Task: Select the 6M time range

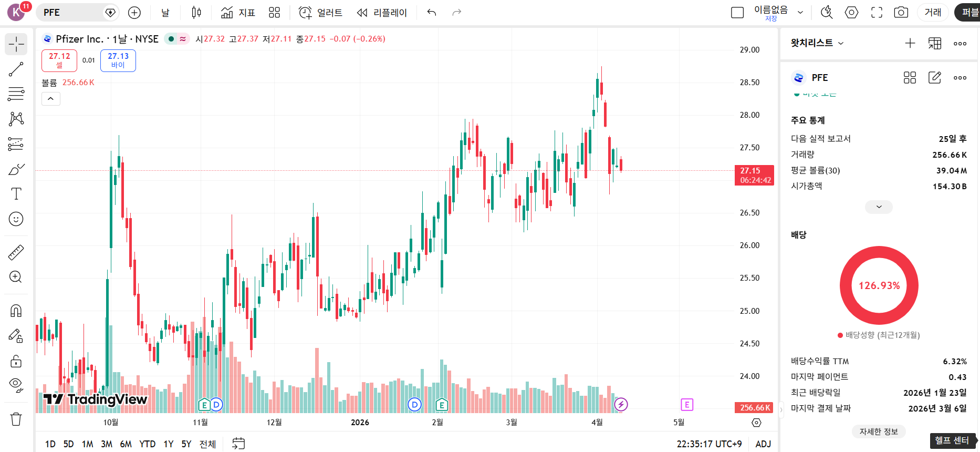Action: [126, 444]
